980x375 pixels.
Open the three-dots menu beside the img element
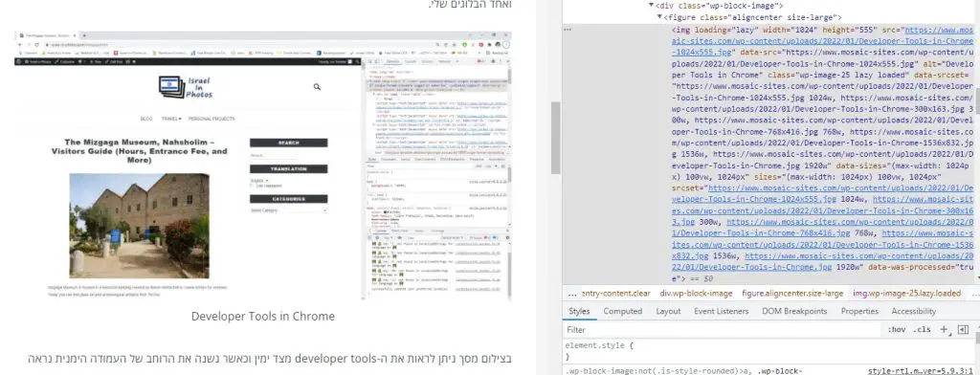point(568,30)
